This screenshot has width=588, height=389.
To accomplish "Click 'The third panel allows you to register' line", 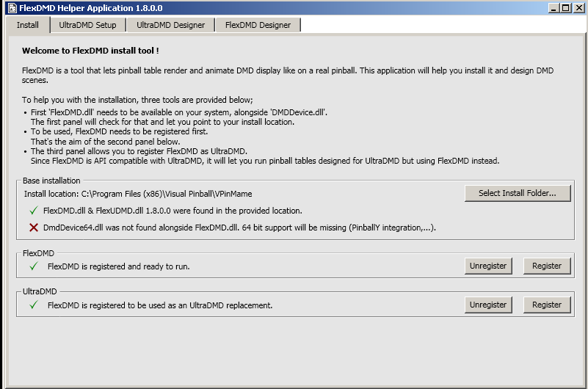I will pos(139,151).
